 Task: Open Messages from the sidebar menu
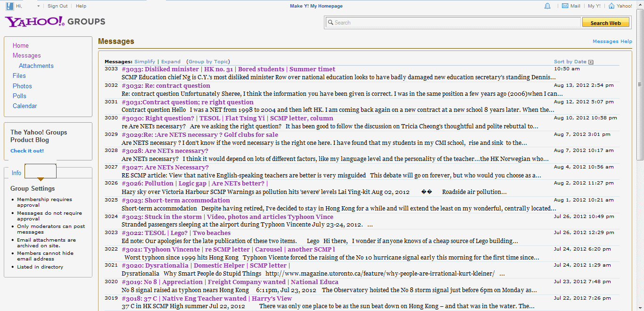click(x=26, y=55)
